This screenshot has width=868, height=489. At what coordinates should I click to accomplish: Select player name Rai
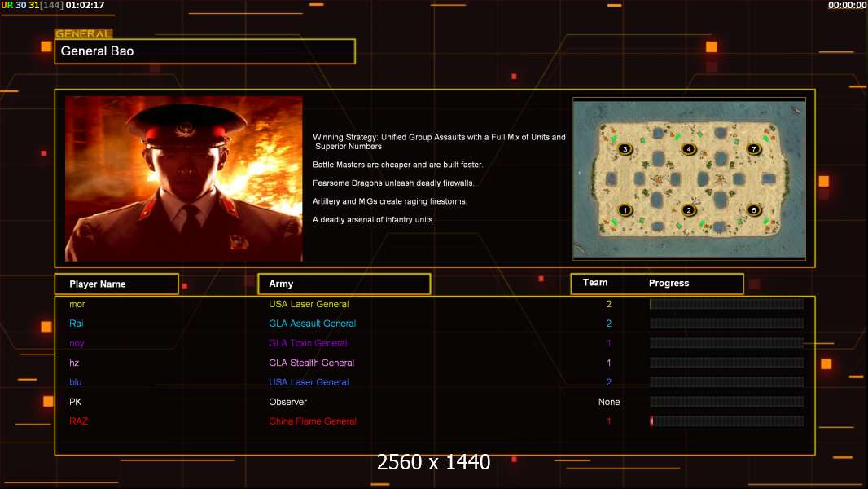(x=77, y=324)
